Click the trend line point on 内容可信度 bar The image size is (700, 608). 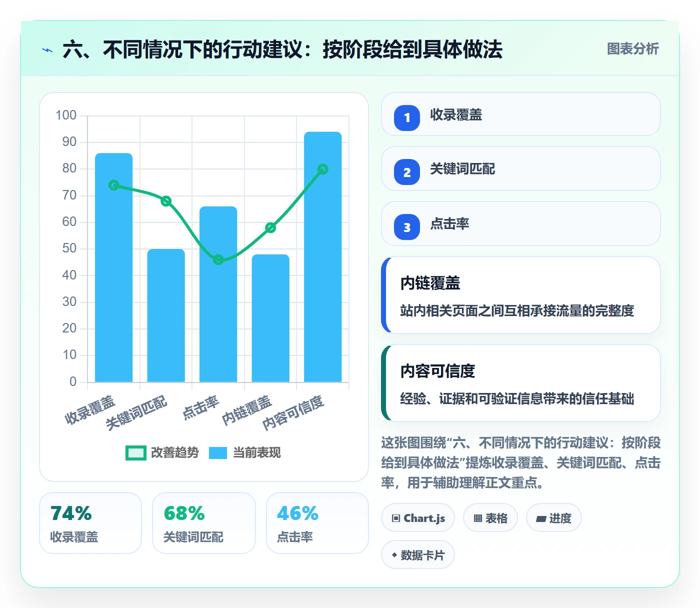point(323,169)
